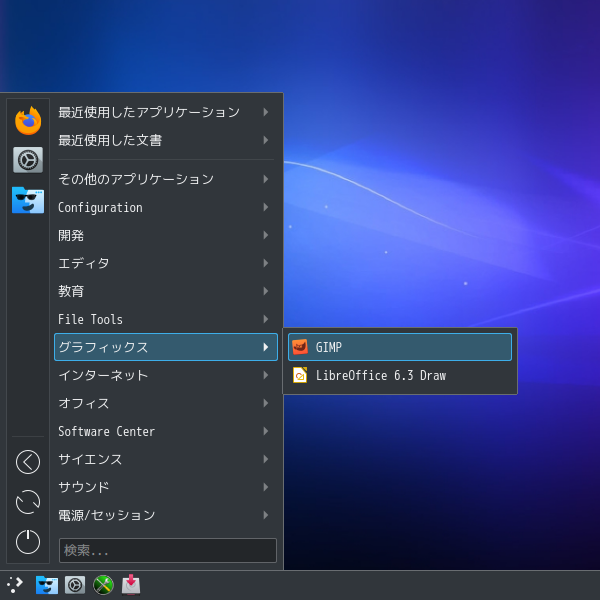Screen dimensions: 600x600
Task: Expand arrow next to 最近使用したアプリケーション
Action: pyautogui.click(x=266, y=112)
